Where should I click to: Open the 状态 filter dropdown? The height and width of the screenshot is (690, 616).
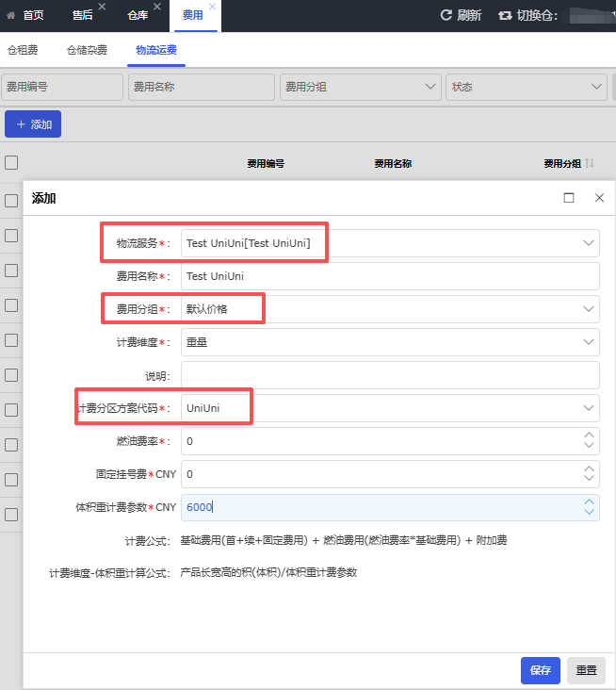595,87
